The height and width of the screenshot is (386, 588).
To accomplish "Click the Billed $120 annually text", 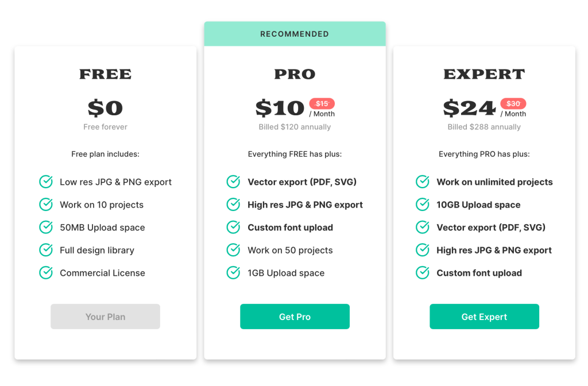I will (295, 127).
